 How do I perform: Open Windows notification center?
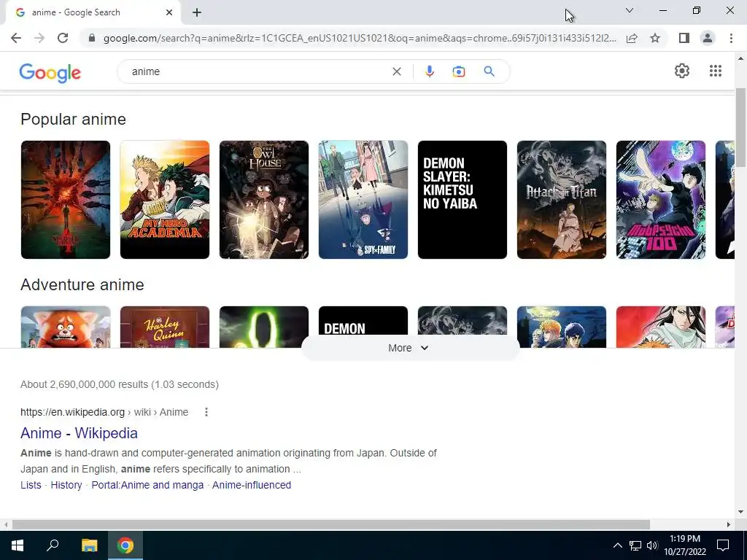coord(723,545)
